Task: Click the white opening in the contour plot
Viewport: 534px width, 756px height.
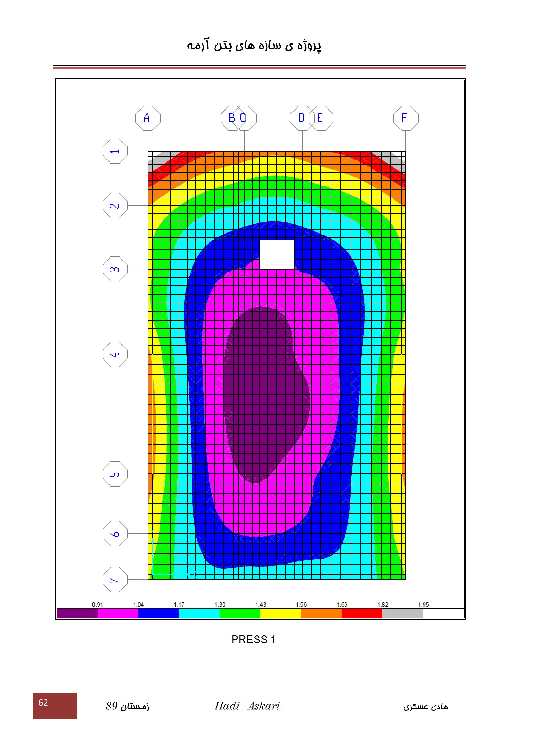Action: click(x=277, y=254)
